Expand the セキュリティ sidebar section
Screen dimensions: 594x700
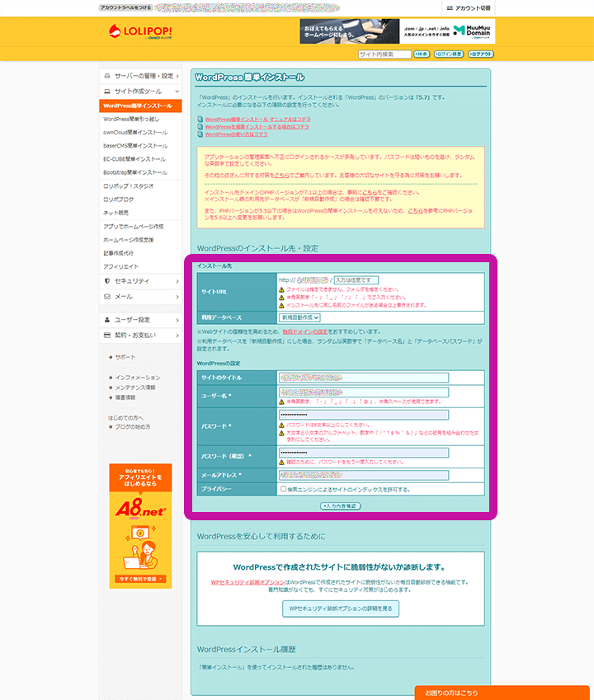[177, 281]
